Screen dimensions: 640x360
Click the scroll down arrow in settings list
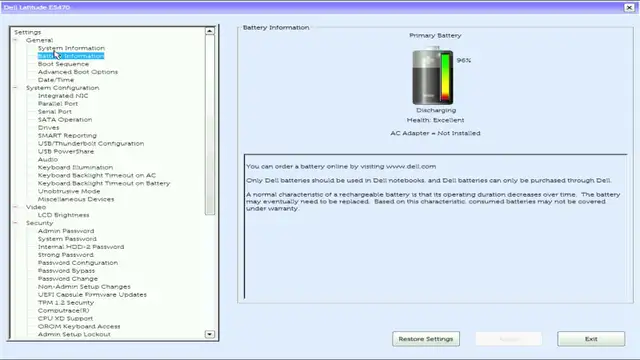[209, 334]
